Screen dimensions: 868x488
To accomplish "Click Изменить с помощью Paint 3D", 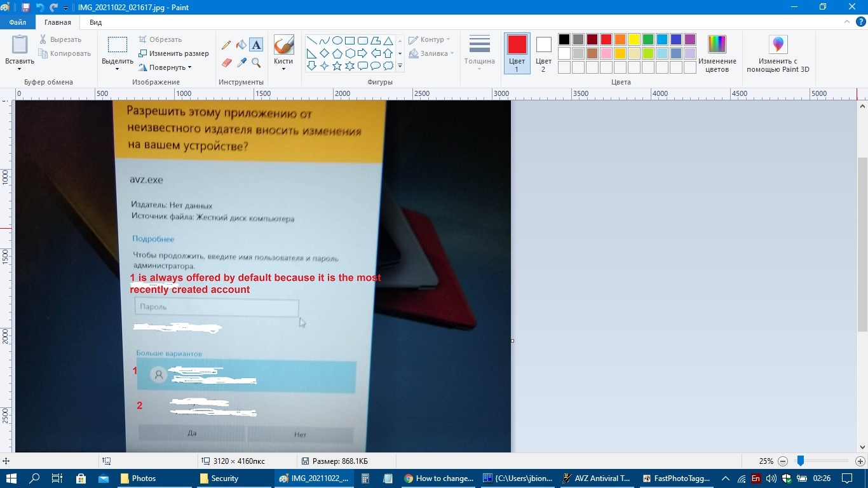I will (x=778, y=54).
